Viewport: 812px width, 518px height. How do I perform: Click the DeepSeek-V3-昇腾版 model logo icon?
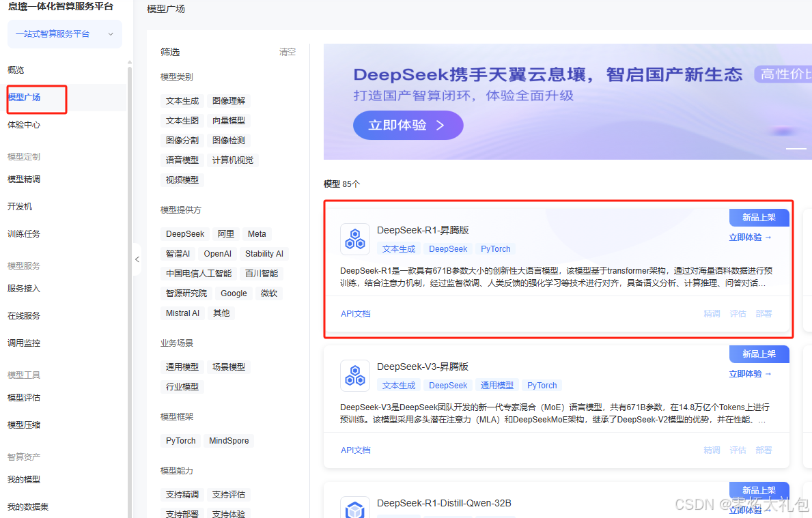(354, 375)
